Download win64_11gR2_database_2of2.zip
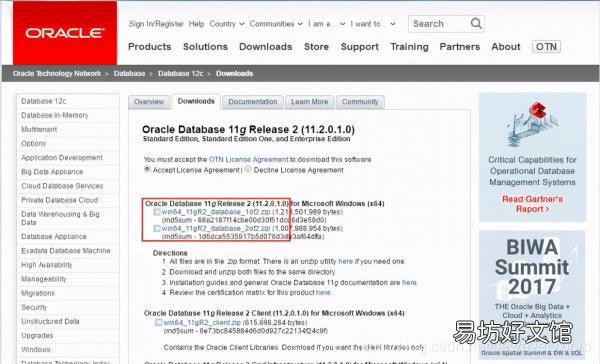This screenshot has height=364, width=600. [216, 228]
